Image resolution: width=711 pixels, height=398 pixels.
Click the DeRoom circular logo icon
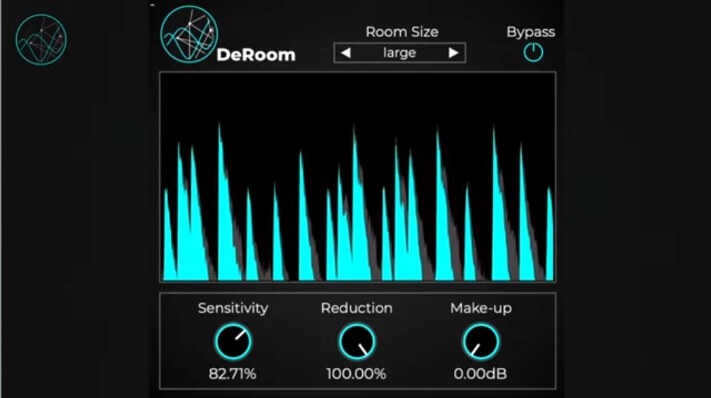pyautogui.click(x=189, y=34)
